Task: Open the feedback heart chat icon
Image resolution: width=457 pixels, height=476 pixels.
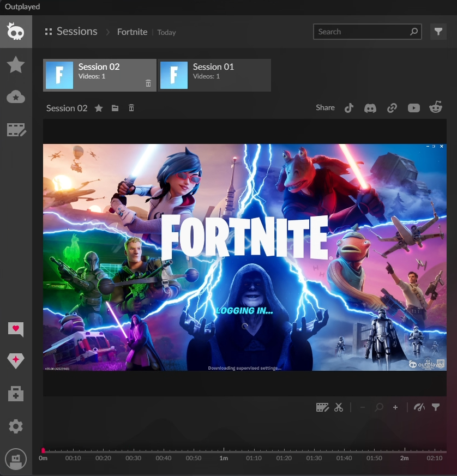Action: click(x=16, y=329)
